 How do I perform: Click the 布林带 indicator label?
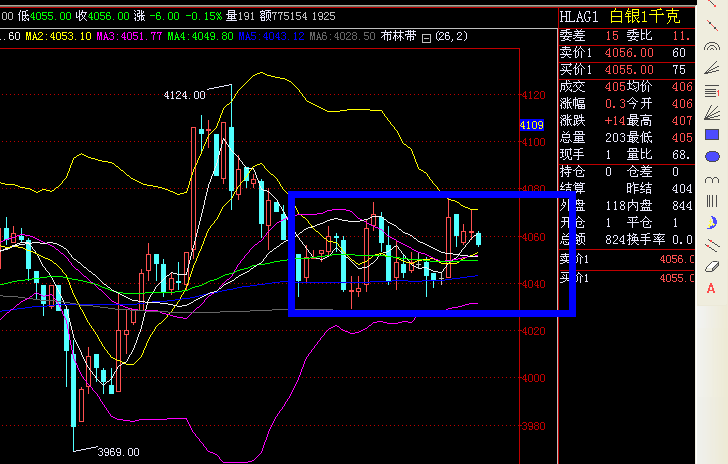(398, 36)
